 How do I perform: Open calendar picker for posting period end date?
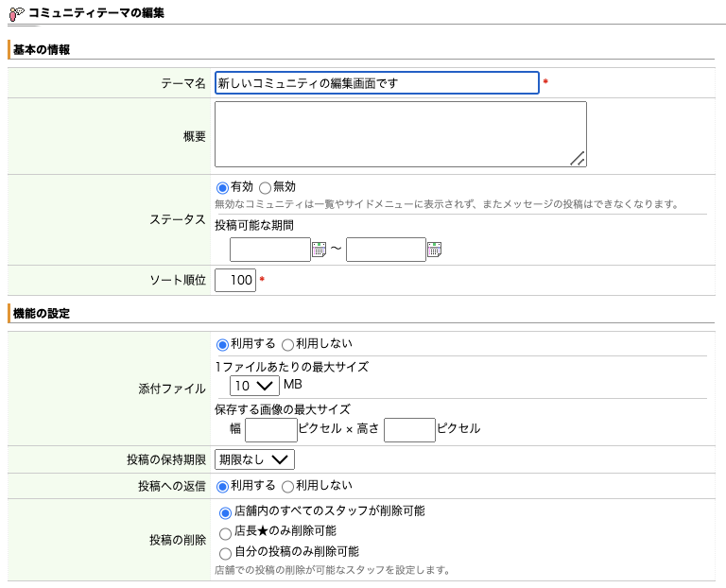(x=434, y=250)
